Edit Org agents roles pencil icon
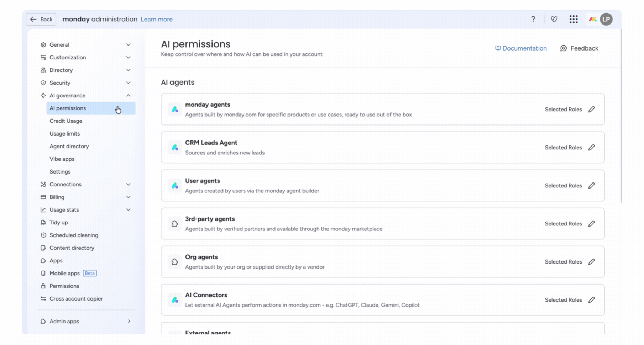 point(592,262)
